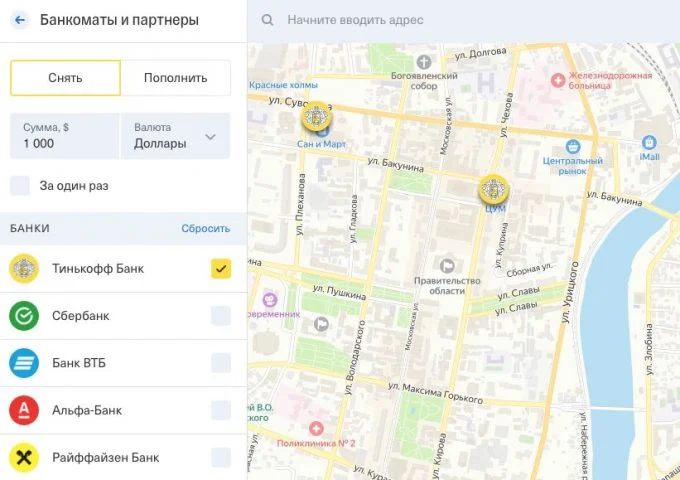Click the Банк ВТБ label
Screen dimensions: 680x480
coord(79,363)
